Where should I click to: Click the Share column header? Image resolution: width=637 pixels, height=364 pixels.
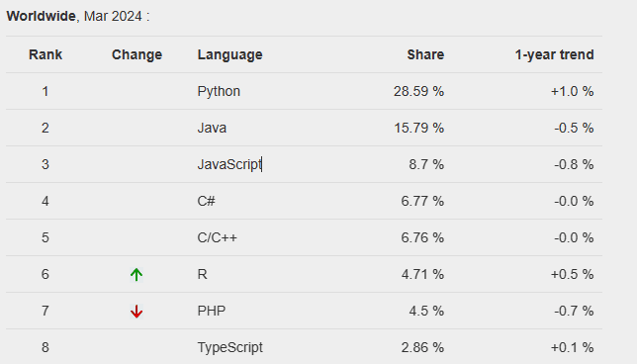point(425,54)
